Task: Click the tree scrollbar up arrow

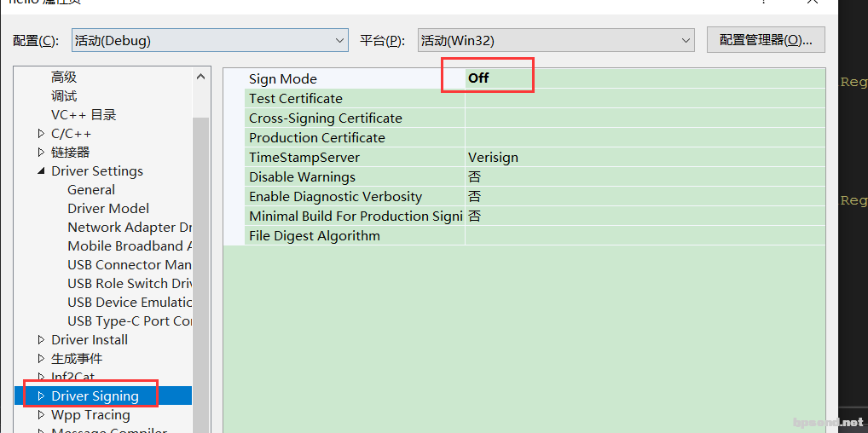Action: pyautogui.click(x=201, y=77)
